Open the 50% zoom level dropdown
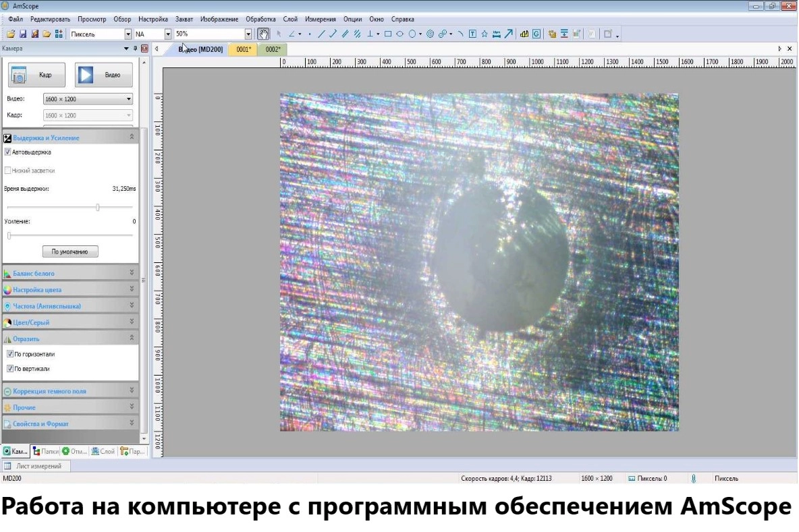799x532 pixels. click(x=248, y=34)
